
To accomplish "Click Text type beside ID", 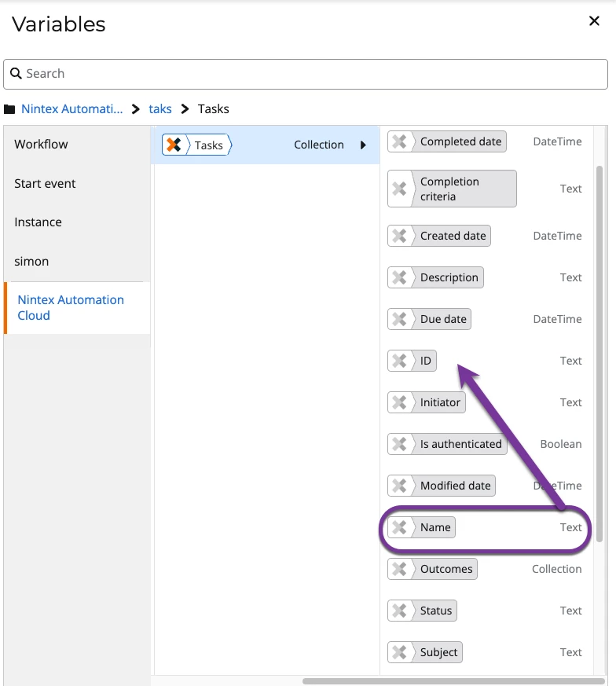I will tap(571, 361).
